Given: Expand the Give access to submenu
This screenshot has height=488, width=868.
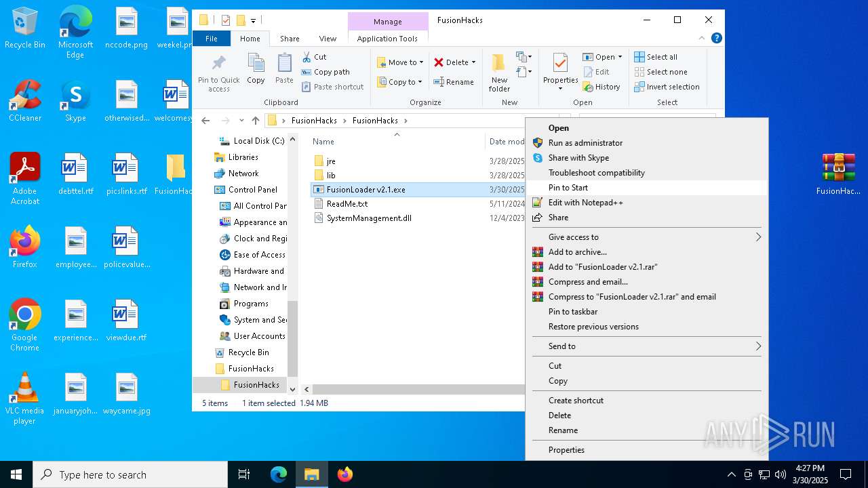Looking at the screenshot, I should coord(646,237).
